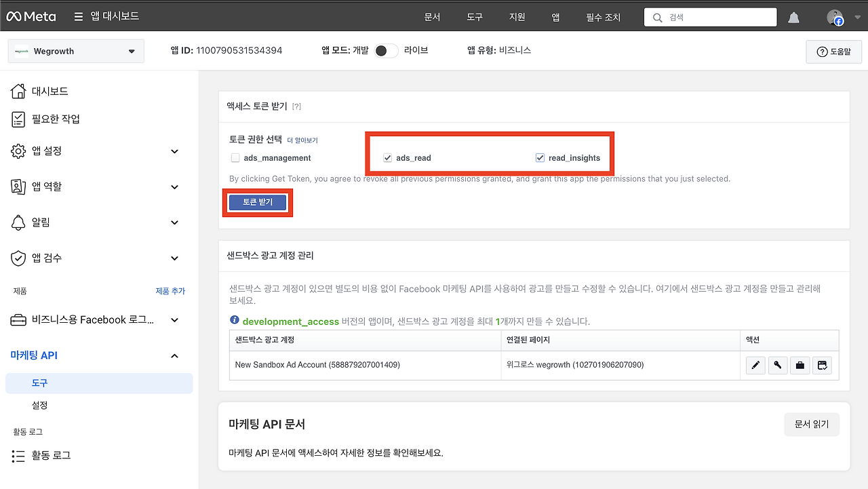Uncheck the ads_read permission

pyautogui.click(x=387, y=157)
